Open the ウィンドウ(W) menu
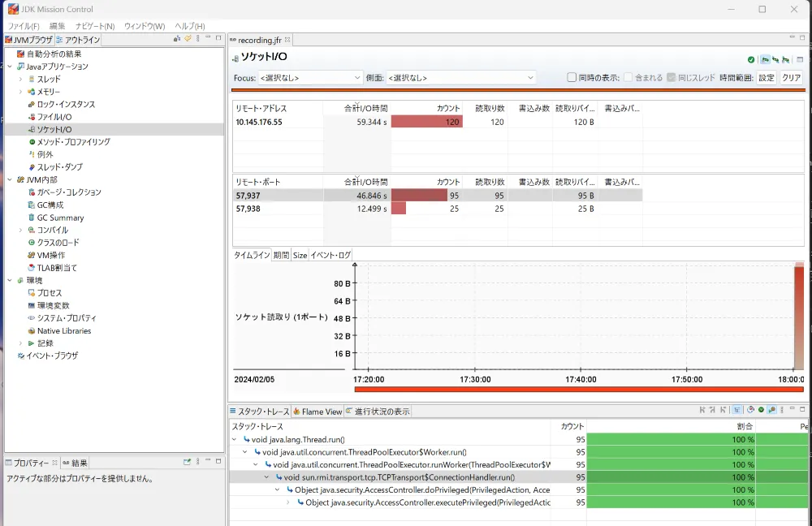This screenshot has width=812, height=526. coord(145,26)
